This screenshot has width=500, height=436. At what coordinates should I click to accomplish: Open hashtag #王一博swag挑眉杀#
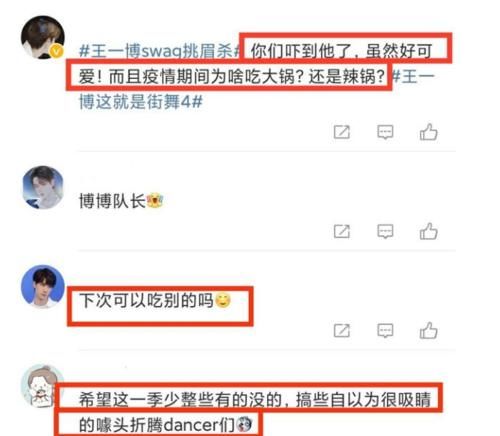[x=160, y=51]
